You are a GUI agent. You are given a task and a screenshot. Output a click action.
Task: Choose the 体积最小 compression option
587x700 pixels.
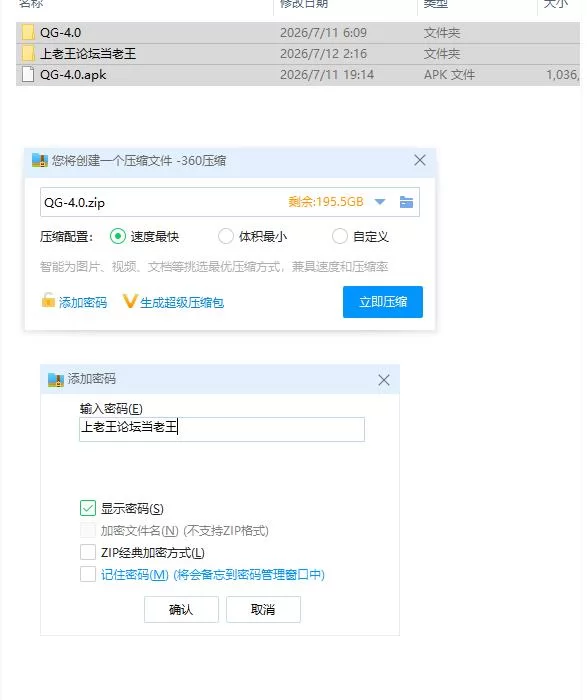point(225,236)
